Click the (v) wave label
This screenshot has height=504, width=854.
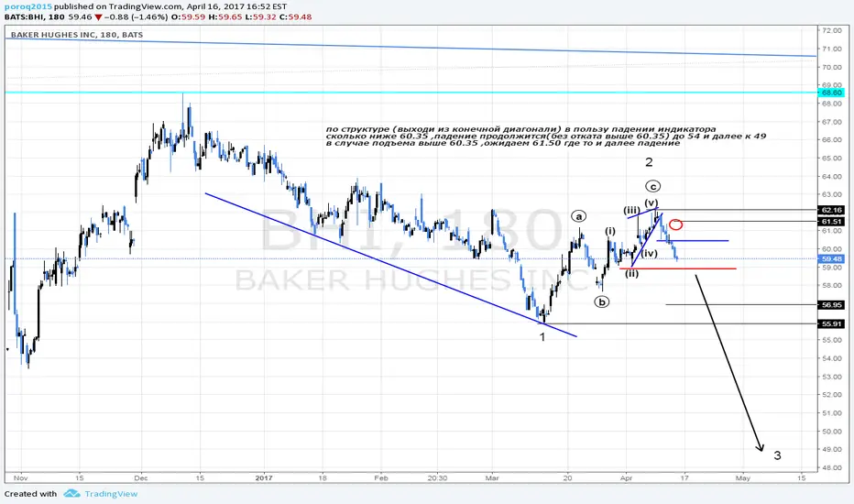(x=651, y=203)
